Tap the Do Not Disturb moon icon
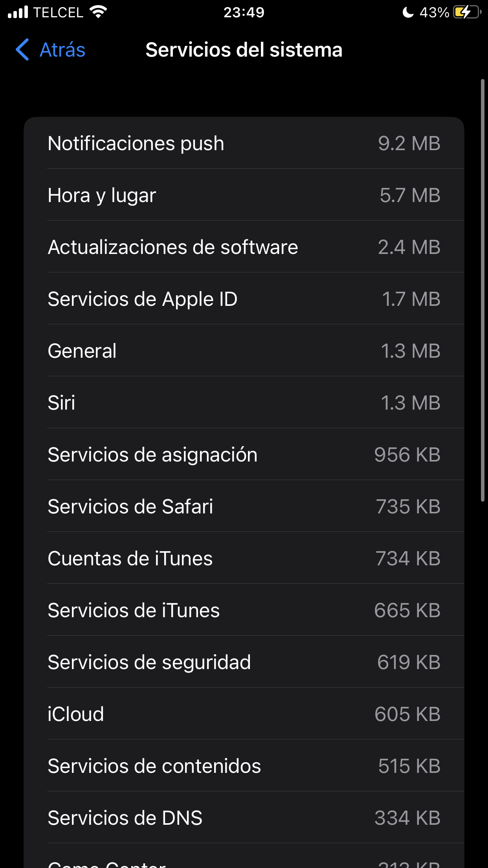 tap(408, 13)
